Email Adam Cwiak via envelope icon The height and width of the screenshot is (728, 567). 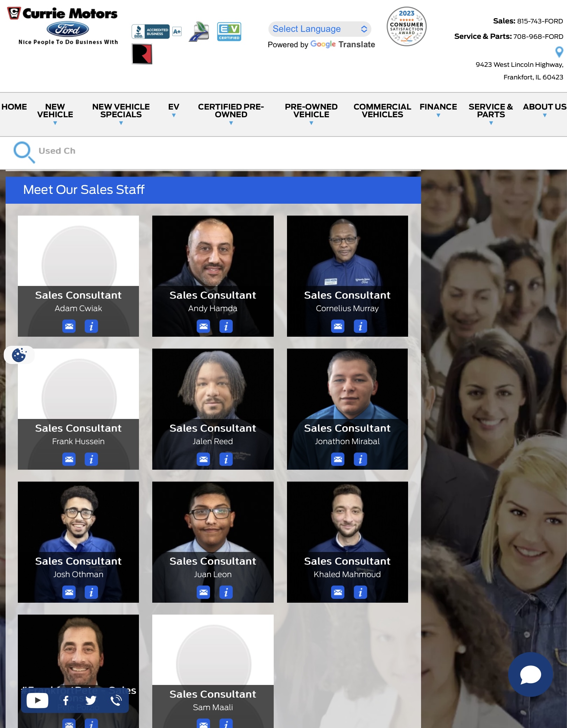pyautogui.click(x=69, y=326)
